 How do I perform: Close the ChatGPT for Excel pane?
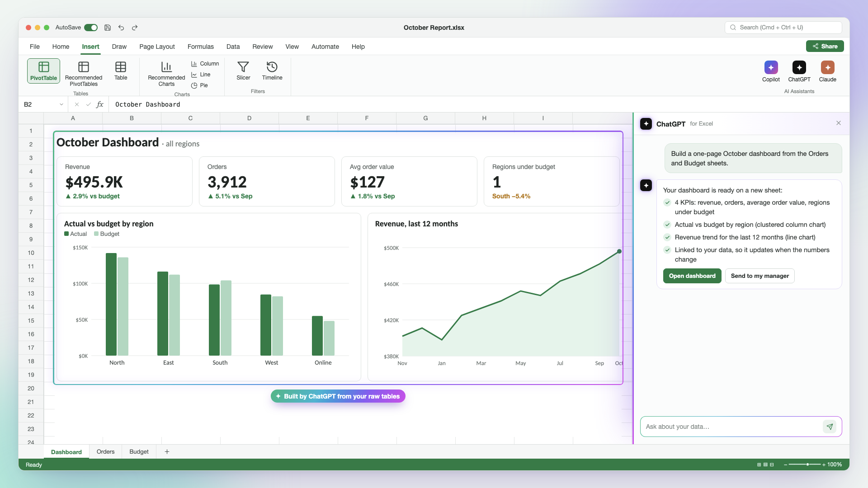(x=839, y=123)
